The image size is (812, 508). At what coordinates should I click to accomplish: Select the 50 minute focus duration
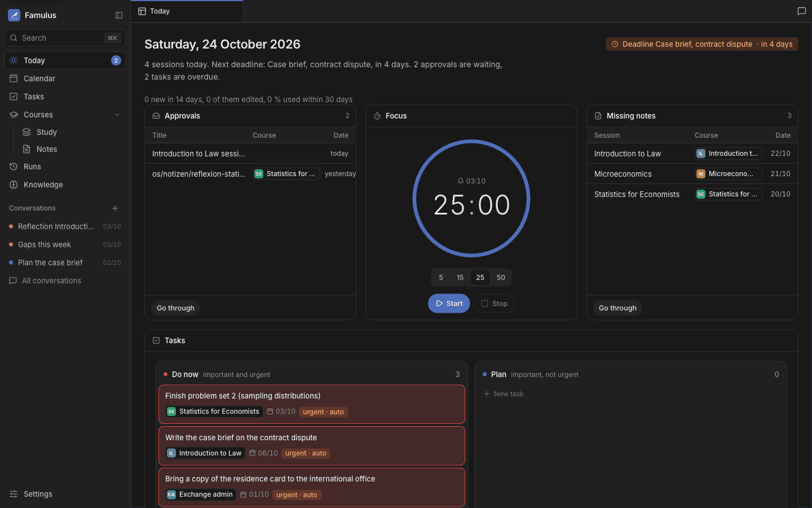click(501, 278)
